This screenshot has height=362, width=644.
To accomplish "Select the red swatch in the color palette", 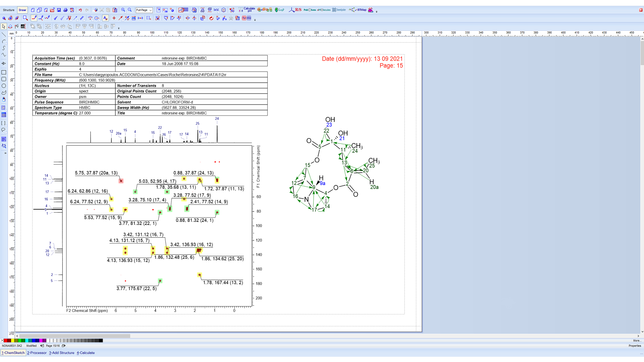I will click(x=6, y=341).
